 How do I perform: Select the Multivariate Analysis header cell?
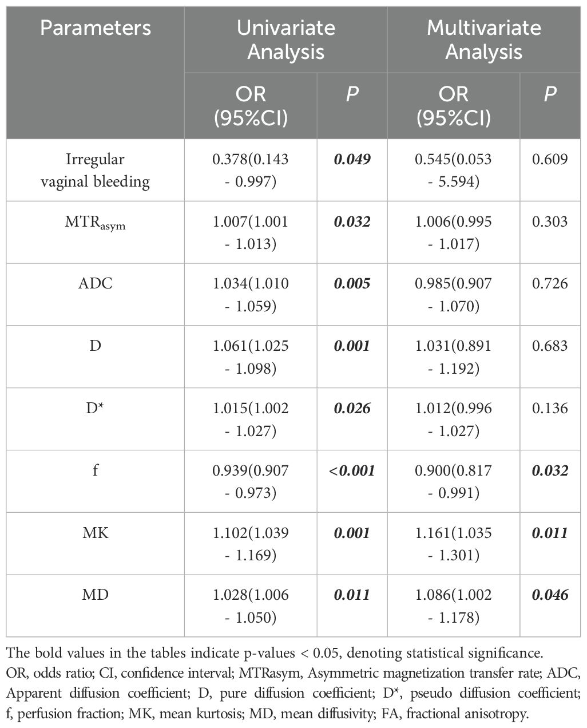(x=483, y=39)
